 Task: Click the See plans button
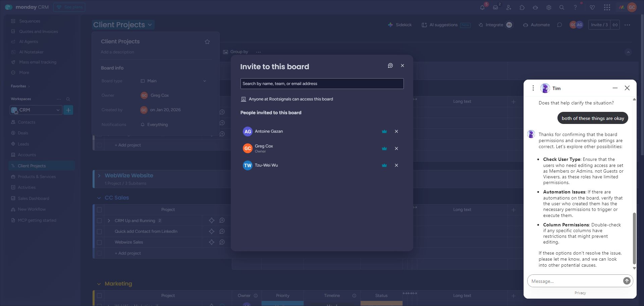(69, 7)
